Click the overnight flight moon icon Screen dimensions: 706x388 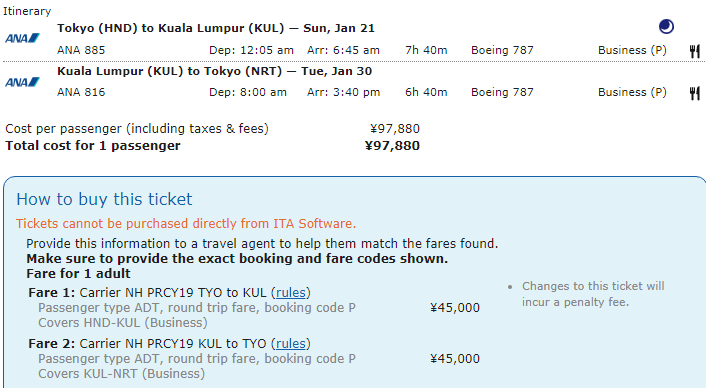[666, 27]
